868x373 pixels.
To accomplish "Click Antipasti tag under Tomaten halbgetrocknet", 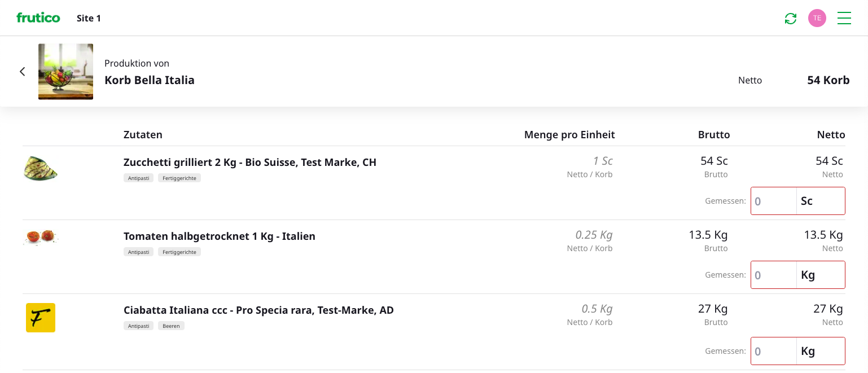I will click(138, 252).
